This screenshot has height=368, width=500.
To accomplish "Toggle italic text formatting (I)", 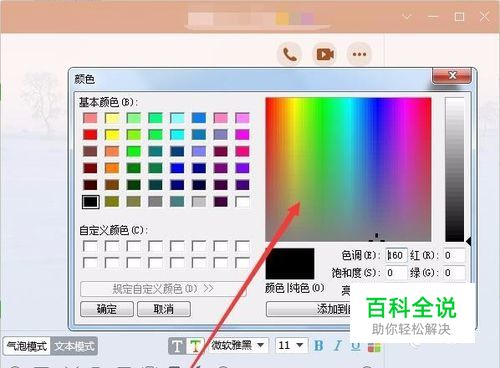I will [x=338, y=346].
